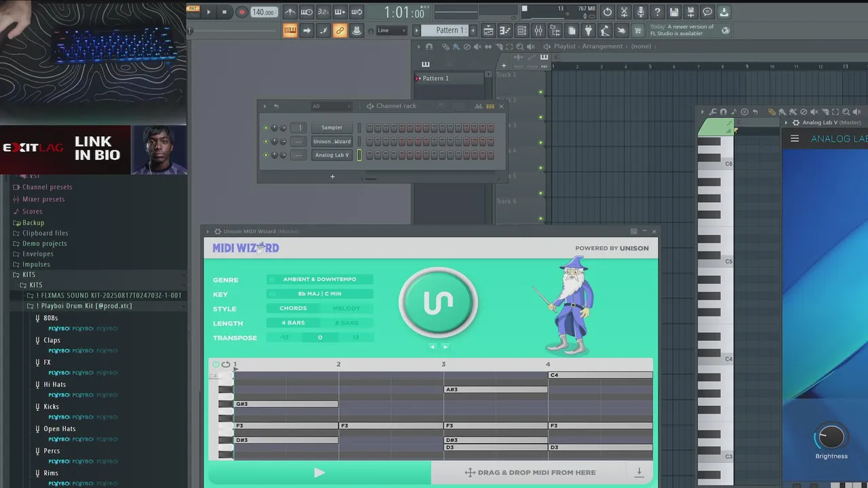Image resolution: width=868 pixels, height=488 pixels.
Task: Open the Channel rack toolbar icon
Action: (x=521, y=30)
